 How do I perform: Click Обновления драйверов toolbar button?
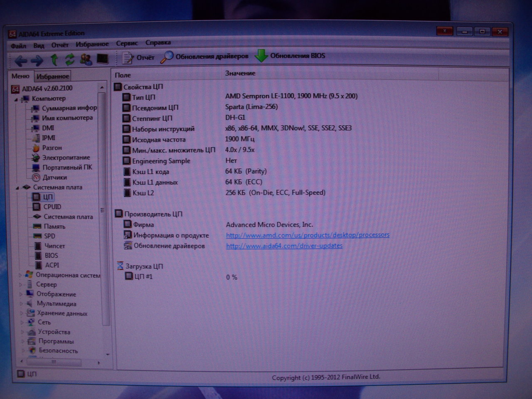[x=204, y=56]
